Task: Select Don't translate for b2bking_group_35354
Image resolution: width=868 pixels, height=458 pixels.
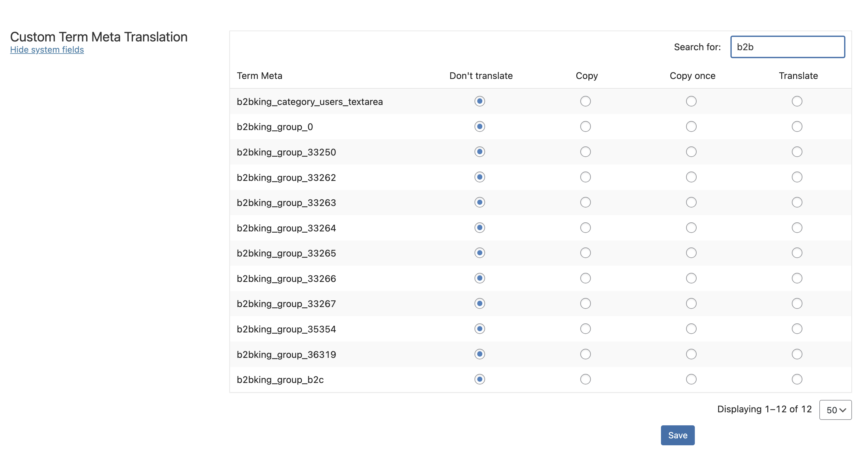Action: click(x=480, y=329)
